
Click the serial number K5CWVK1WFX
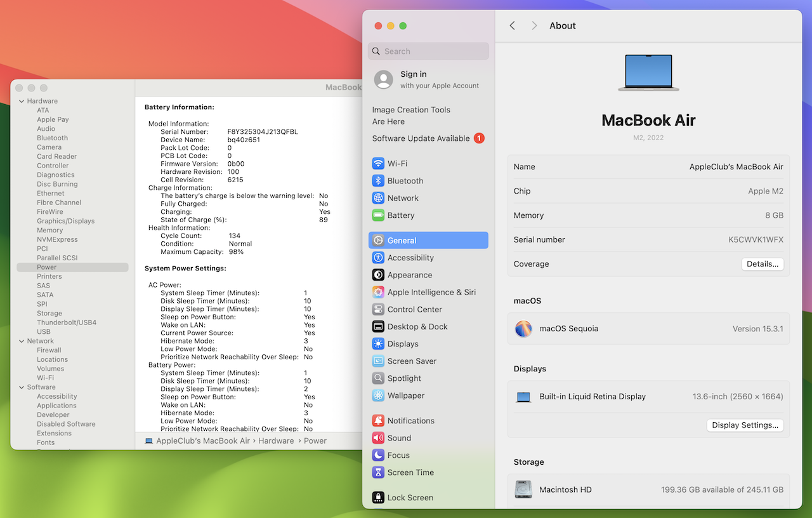click(x=756, y=240)
